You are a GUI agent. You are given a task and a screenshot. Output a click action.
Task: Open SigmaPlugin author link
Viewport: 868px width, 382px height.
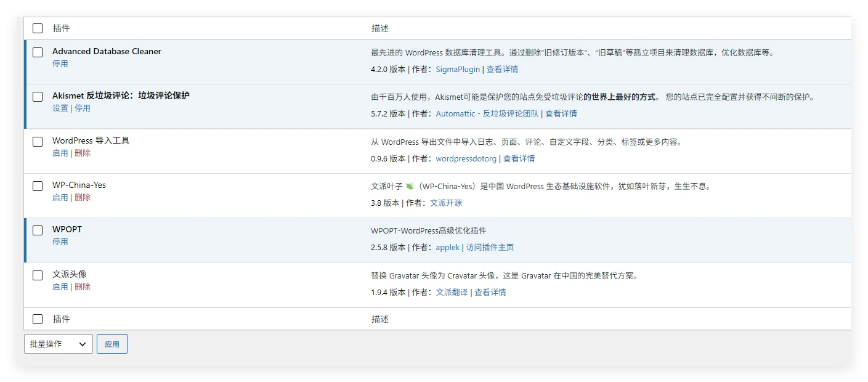458,69
